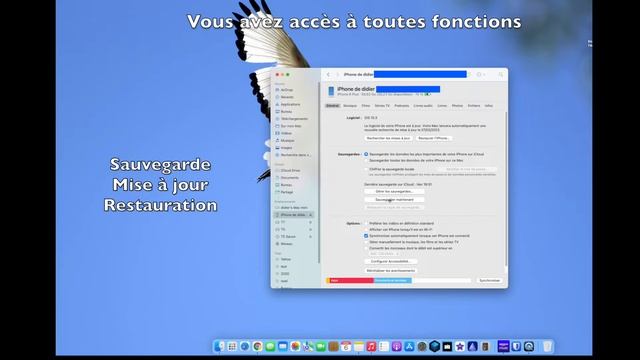Open the Musique folder in sidebar
640x360 pixels.
pos(287,140)
